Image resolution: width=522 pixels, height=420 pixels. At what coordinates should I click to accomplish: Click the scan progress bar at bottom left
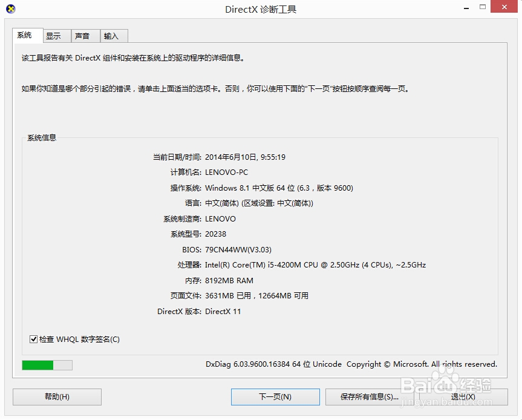click(x=47, y=365)
